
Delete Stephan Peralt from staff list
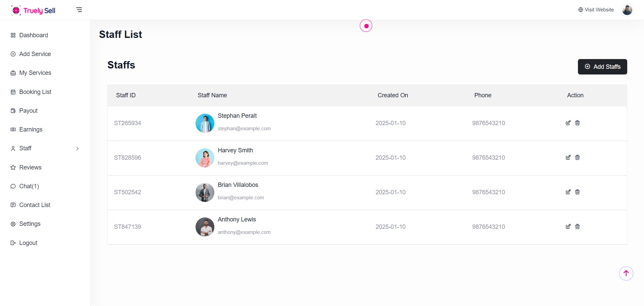pyautogui.click(x=577, y=123)
